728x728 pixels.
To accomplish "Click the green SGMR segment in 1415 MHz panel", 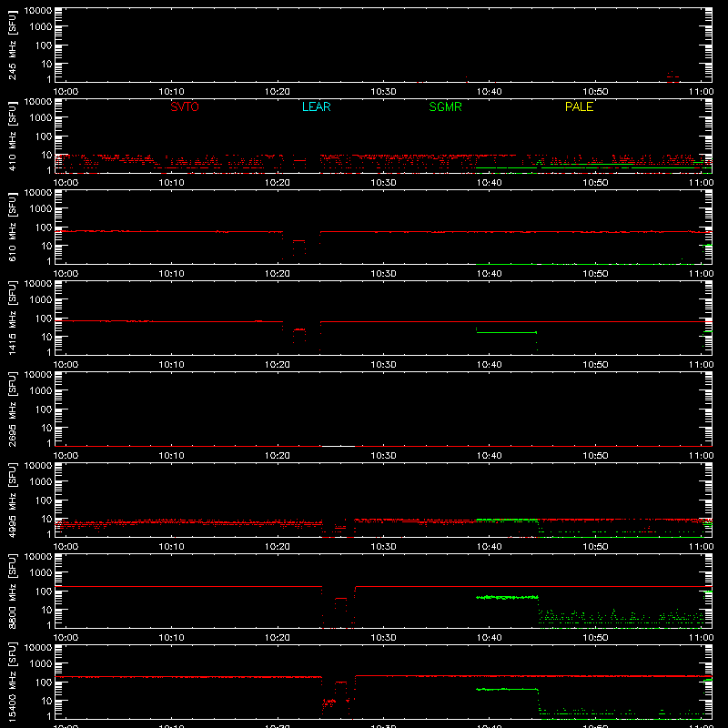I will coord(507,332).
